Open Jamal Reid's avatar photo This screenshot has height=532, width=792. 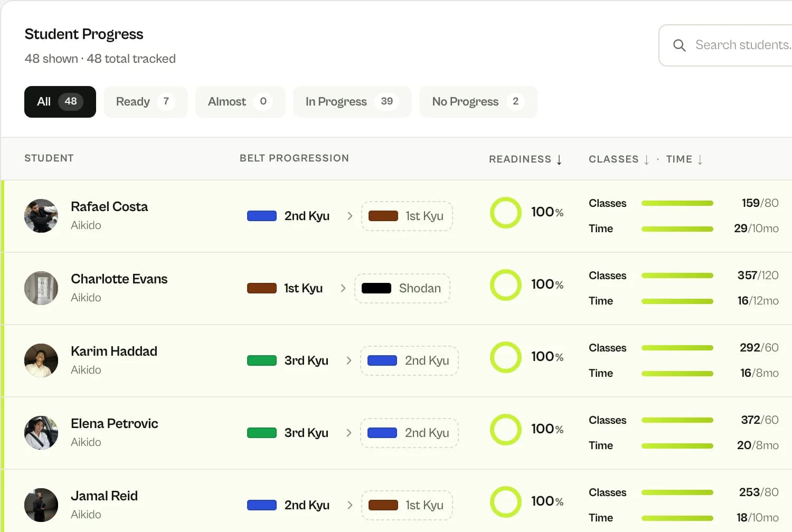coord(41,505)
